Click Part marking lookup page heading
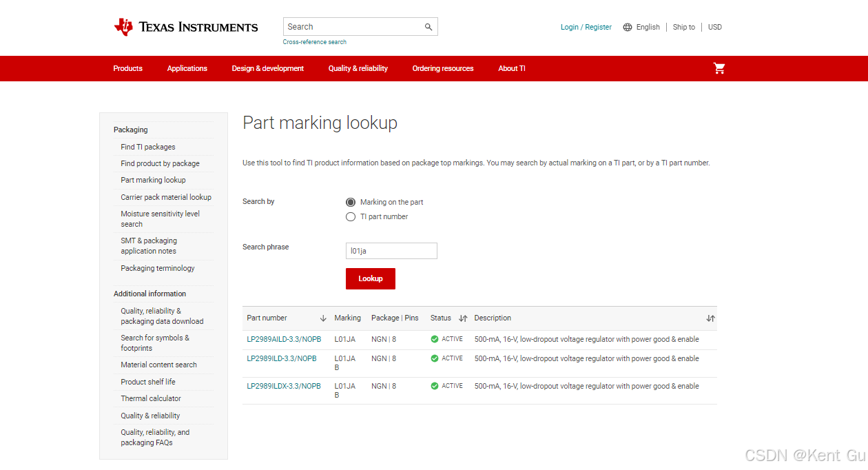 [x=320, y=123]
